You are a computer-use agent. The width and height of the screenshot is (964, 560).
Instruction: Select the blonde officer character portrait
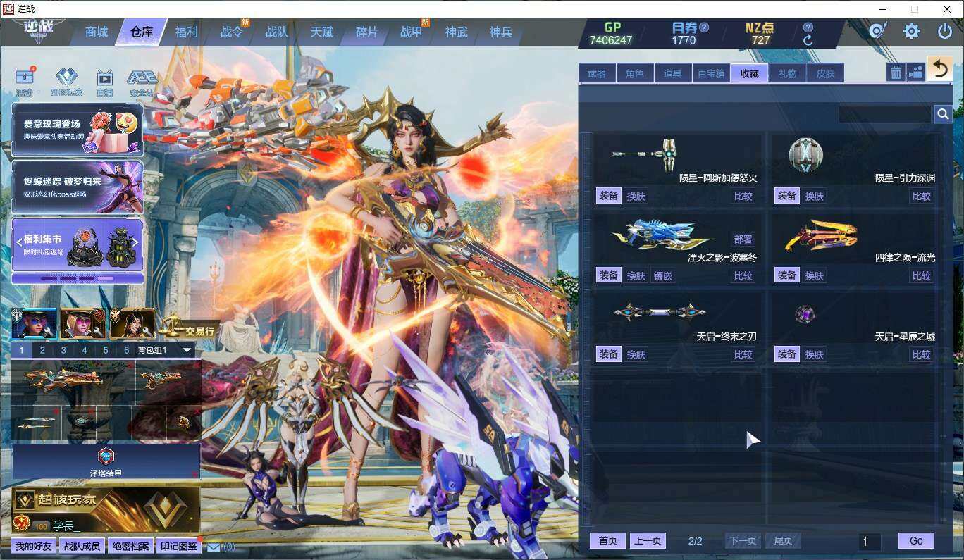coord(82,324)
